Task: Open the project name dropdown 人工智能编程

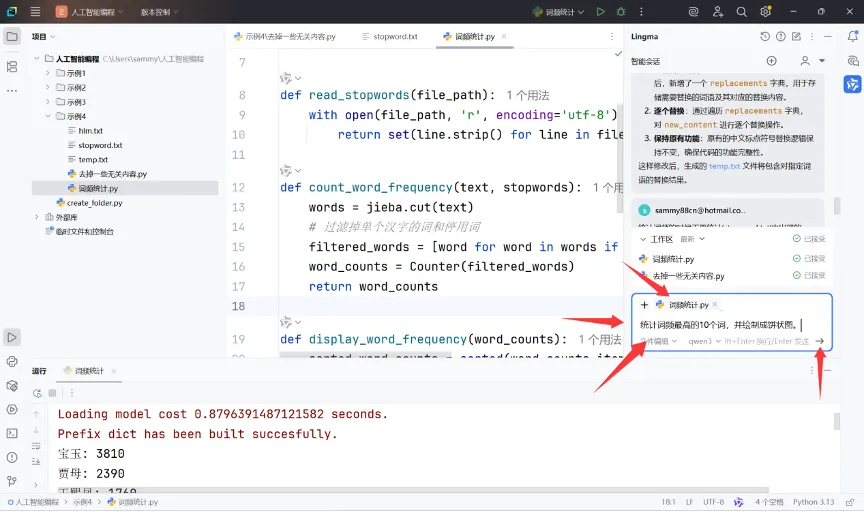Action: [x=90, y=12]
